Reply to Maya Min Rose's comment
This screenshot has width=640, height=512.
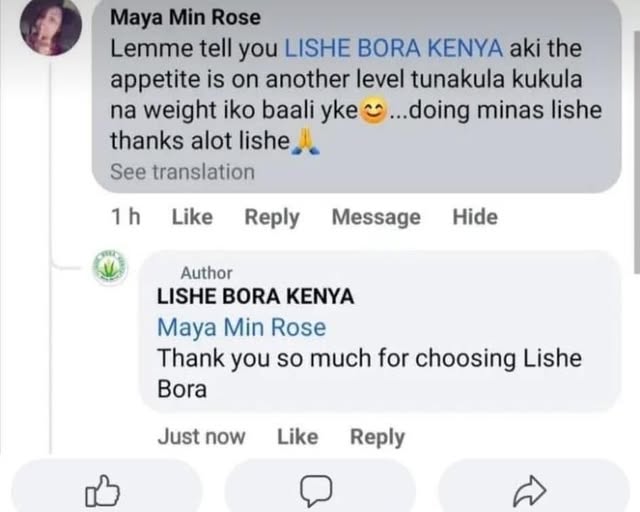pos(272,217)
